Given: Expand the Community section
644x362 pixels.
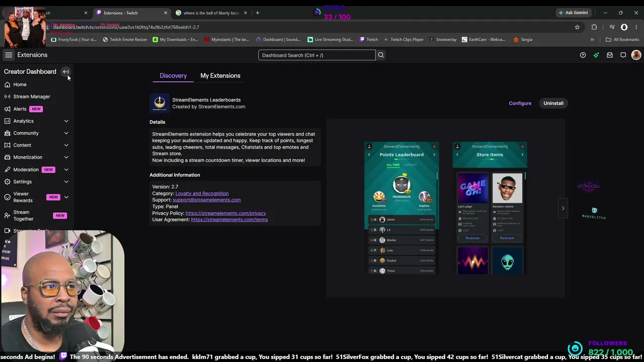Looking at the screenshot, I should pyautogui.click(x=66, y=133).
